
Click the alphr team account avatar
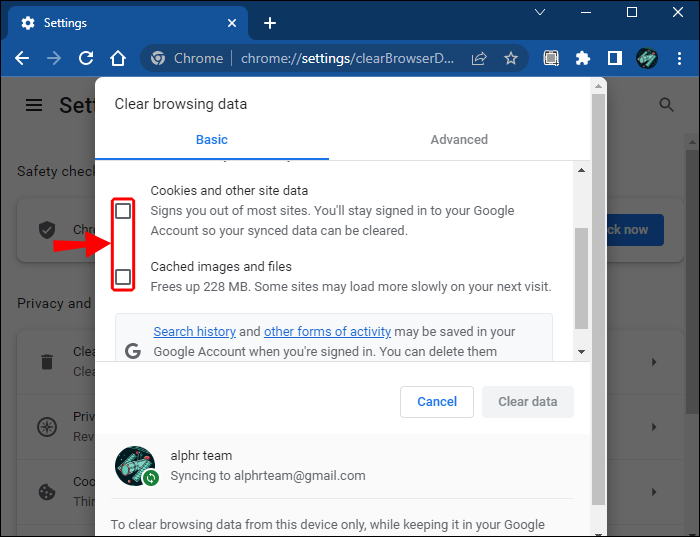pos(136,466)
